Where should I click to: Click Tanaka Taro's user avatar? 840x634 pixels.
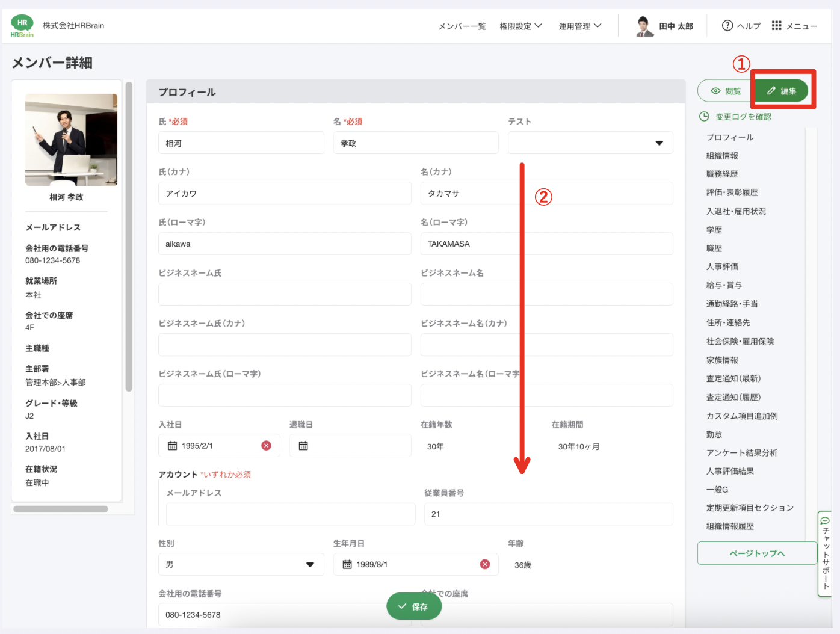coord(645,26)
